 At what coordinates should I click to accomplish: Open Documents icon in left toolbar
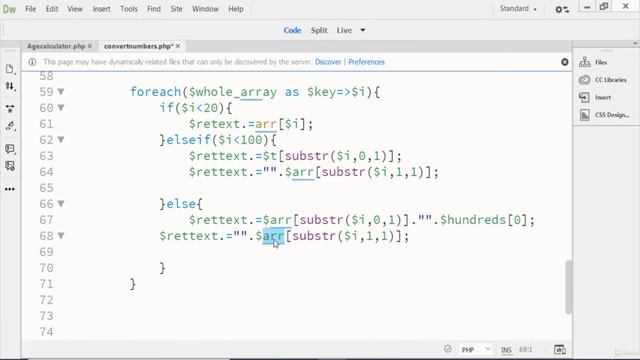10,69
